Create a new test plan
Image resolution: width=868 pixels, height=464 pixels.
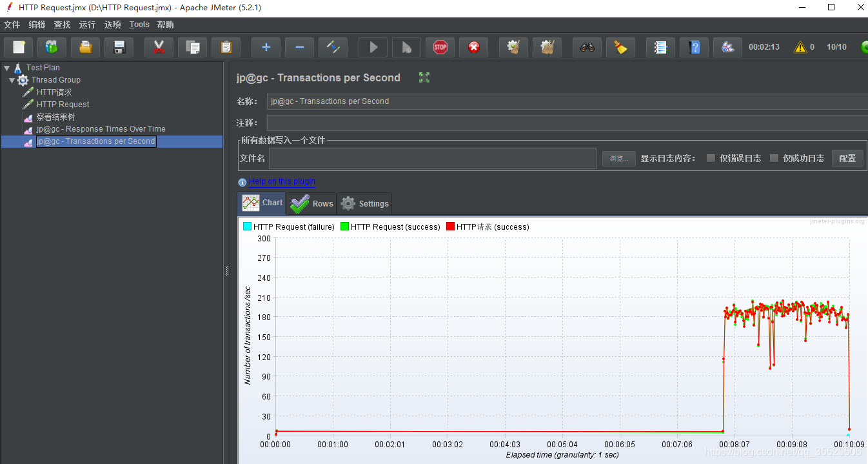19,47
